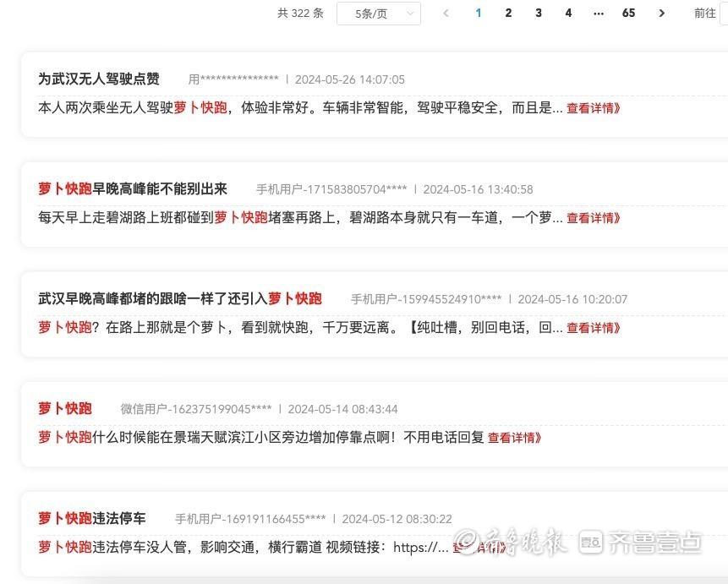The width and height of the screenshot is (728, 584).
Task: Click the timestamp 2024-05-14 08:43:44
Action: point(342,409)
